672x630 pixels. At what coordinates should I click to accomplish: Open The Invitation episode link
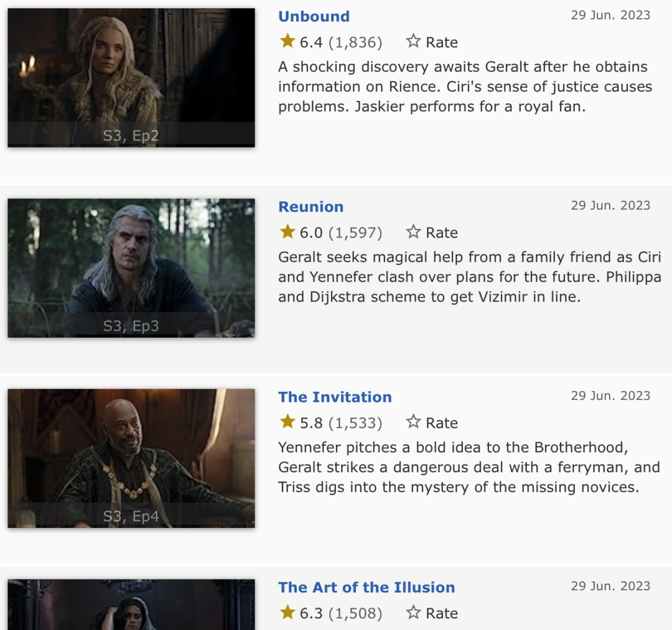point(335,397)
